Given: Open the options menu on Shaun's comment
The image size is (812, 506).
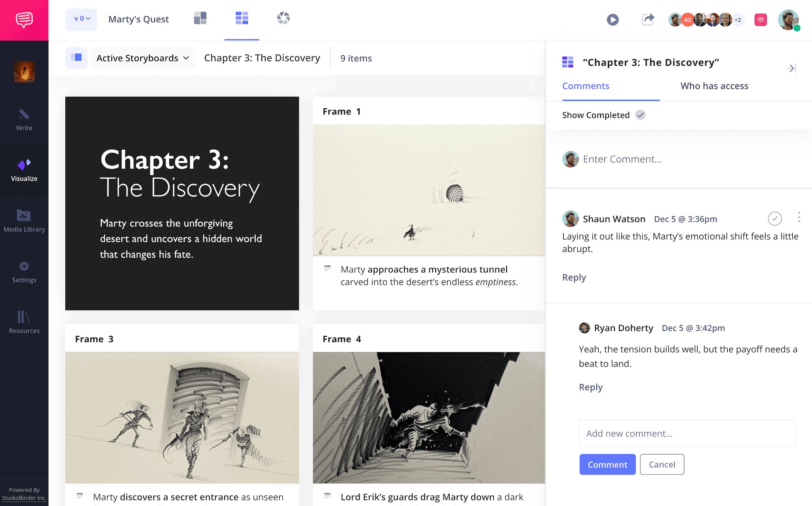Looking at the screenshot, I should 799,218.
